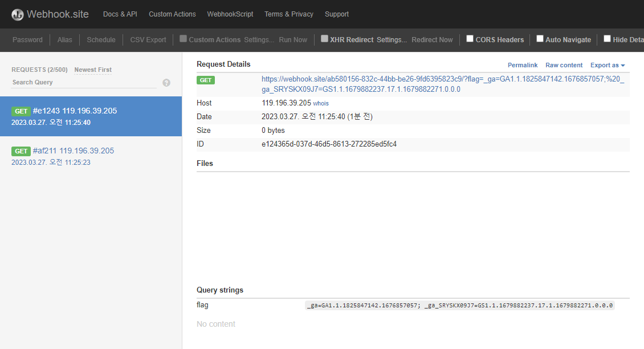The image size is (644, 349).
Task: Click the flag query string value
Action: 460,306
